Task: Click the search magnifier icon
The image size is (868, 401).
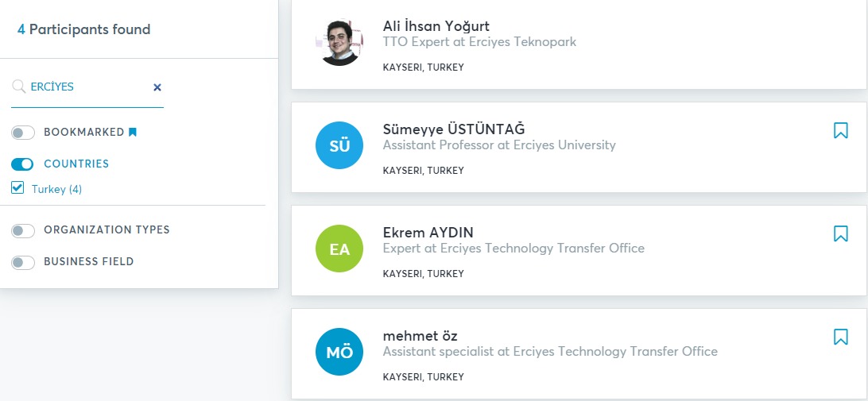Action: [x=19, y=87]
